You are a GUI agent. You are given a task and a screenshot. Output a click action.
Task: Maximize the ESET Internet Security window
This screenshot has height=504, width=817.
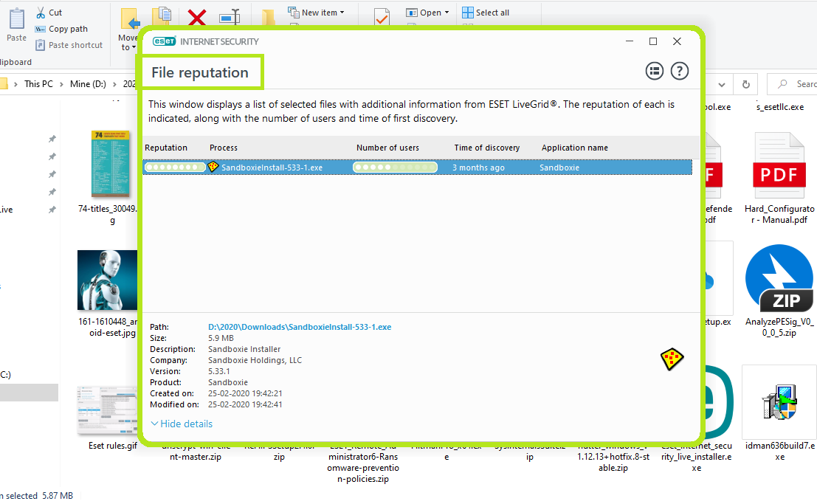[653, 41]
